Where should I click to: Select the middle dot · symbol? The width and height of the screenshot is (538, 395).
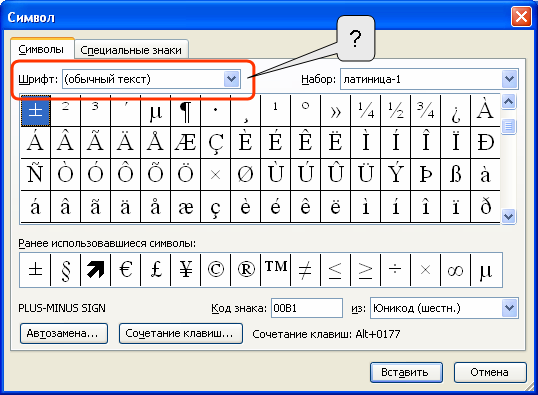(216, 111)
